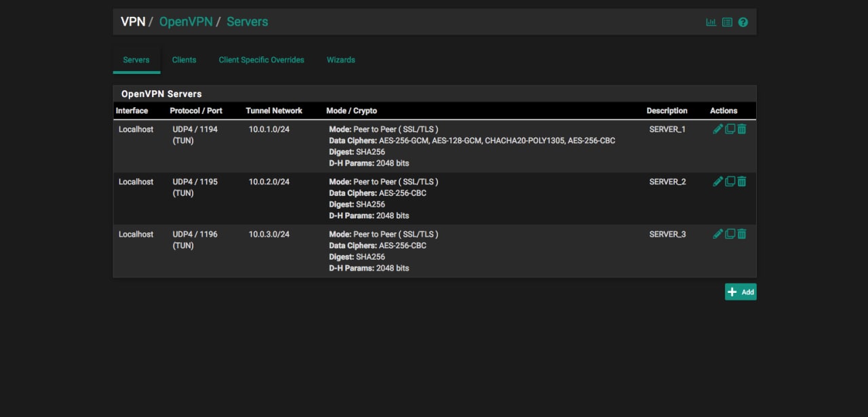Delete SERVER_2 with the trash icon
This screenshot has height=417, width=868.
(742, 181)
